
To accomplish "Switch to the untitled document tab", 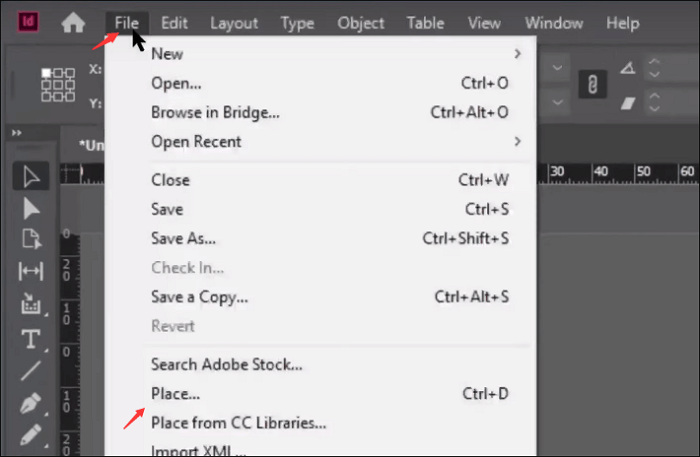I will 90,145.
